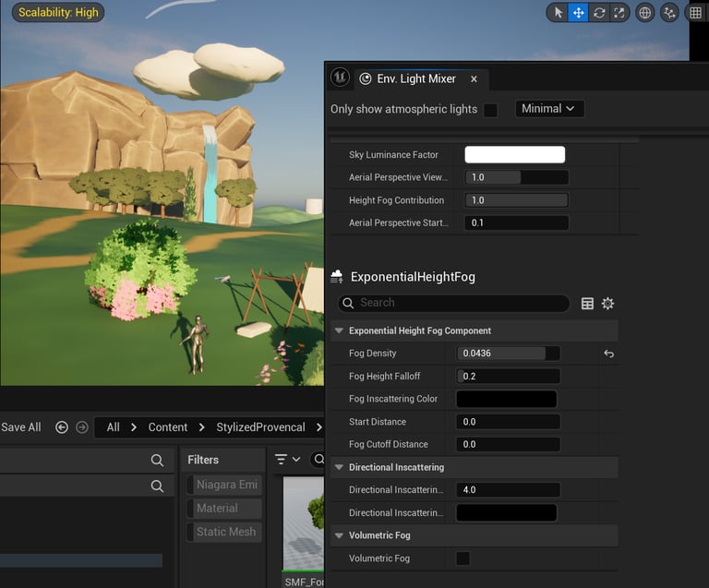The image size is (709, 588).
Task: Activate the Rotate gizmo tool
Action: tap(599, 13)
